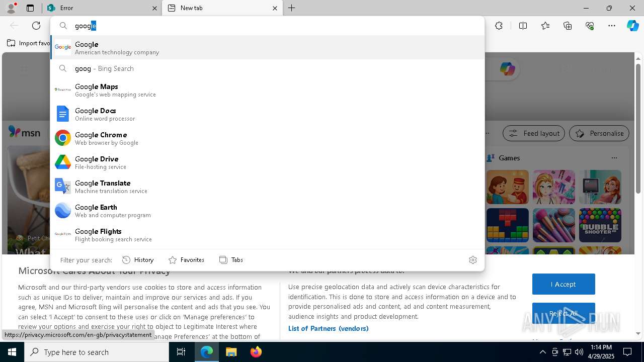This screenshot has height=362, width=644.
Task: Reject cookies with Reject All button
Action: point(563,313)
